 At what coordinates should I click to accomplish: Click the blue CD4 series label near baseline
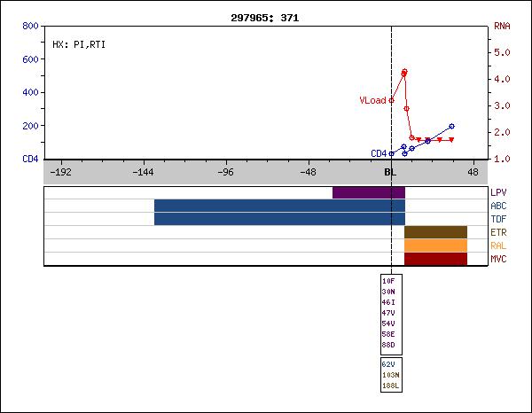pyautogui.click(x=379, y=153)
